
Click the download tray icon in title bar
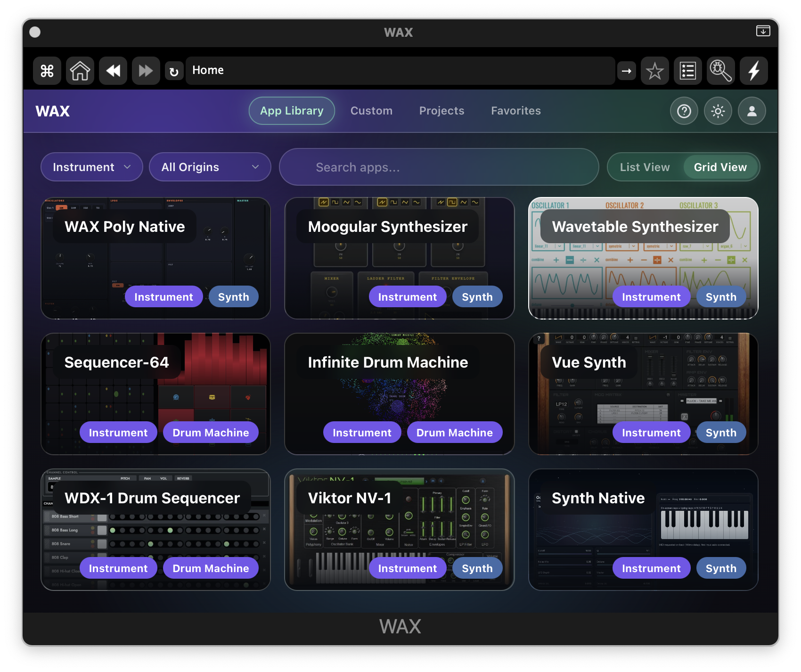[x=763, y=31]
